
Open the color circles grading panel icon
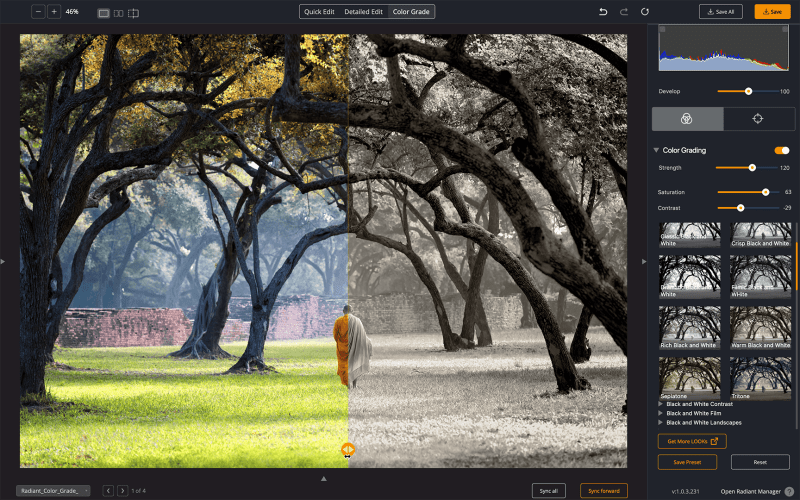point(687,119)
